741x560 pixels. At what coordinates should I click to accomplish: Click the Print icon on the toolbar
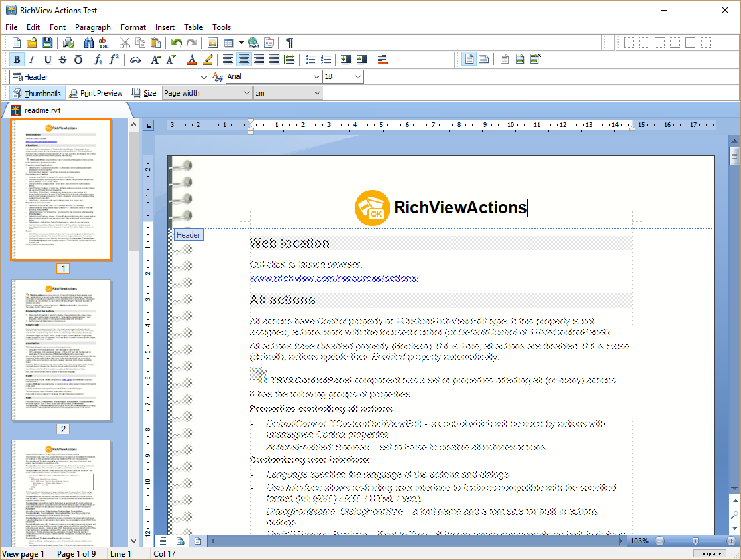[67, 41]
